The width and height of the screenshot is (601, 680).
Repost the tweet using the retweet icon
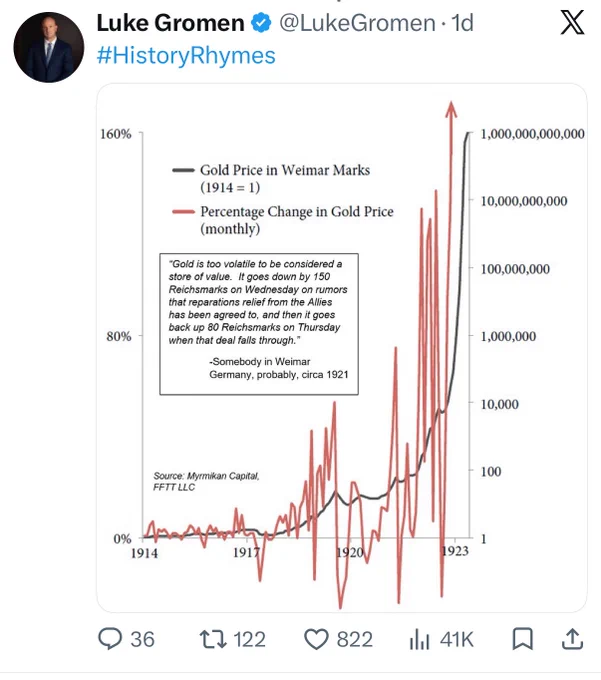pyautogui.click(x=213, y=639)
